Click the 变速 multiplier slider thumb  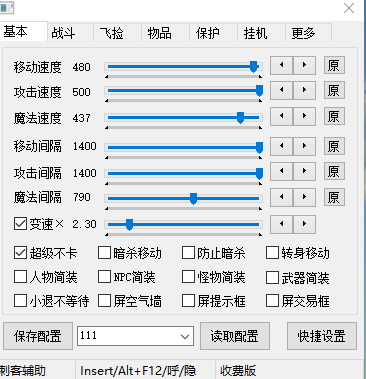click(130, 225)
